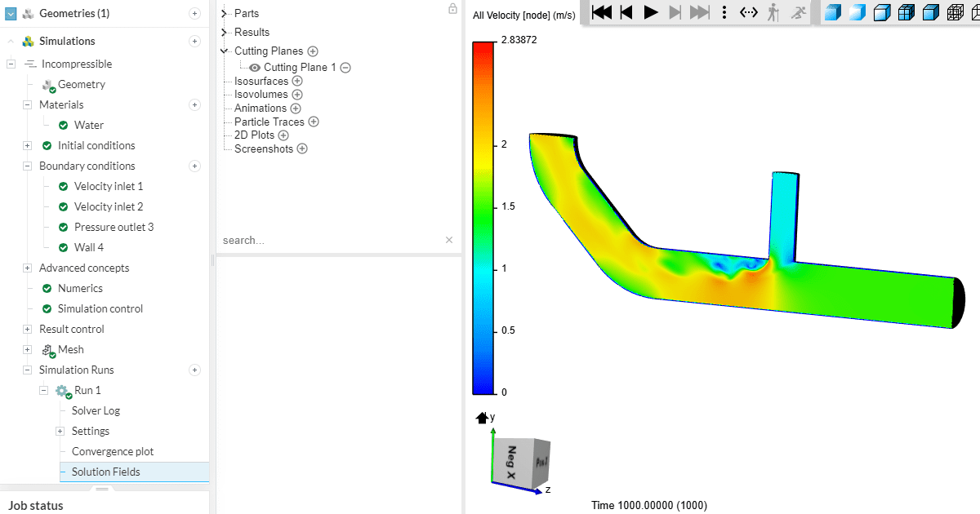The width and height of the screenshot is (980, 514).
Task: Toggle Cutting Plane 1 visibility eye
Action: click(255, 68)
